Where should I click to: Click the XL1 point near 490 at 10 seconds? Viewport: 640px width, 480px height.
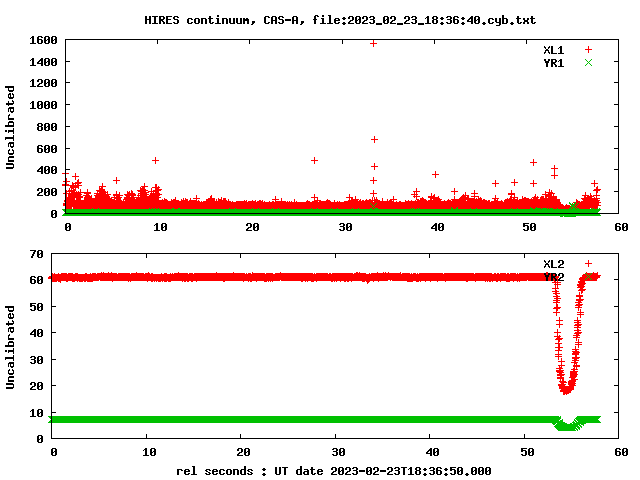[155, 160]
